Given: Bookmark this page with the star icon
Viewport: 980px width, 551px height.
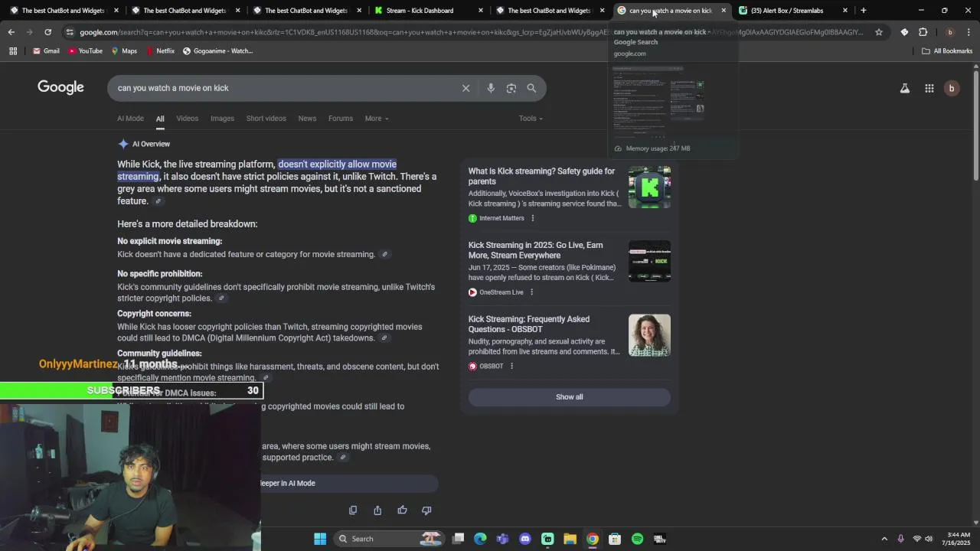Looking at the screenshot, I should pyautogui.click(x=879, y=32).
